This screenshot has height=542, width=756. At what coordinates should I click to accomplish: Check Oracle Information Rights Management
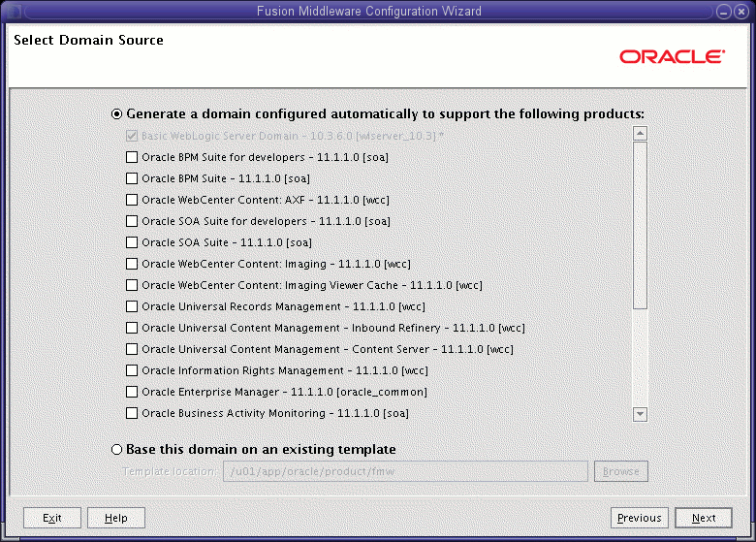[132, 370]
